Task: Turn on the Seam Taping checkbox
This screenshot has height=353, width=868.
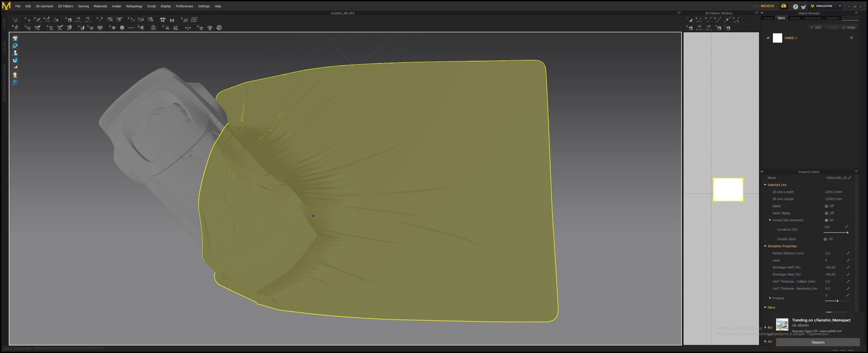Action: (x=826, y=213)
